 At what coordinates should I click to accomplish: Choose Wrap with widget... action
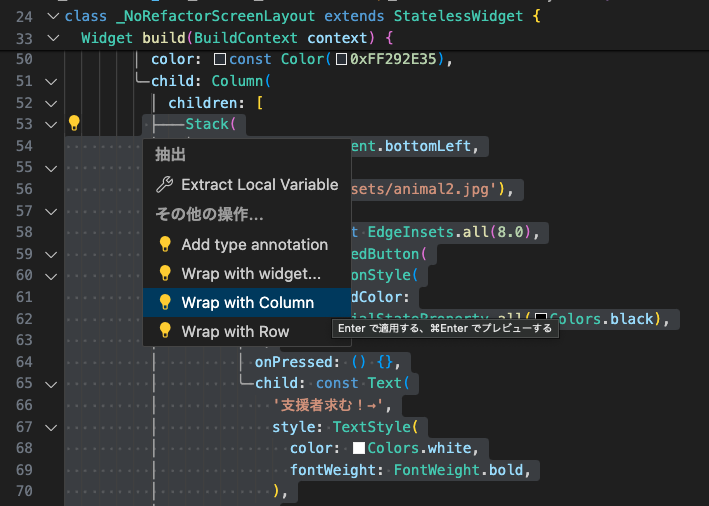tap(247, 274)
